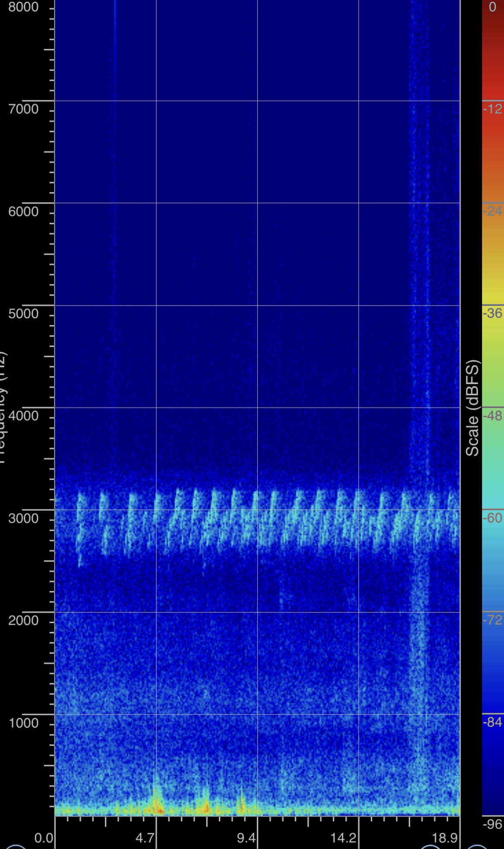Select the 4.7 second time marker
Screen dimensions: 504x849
coord(145,838)
